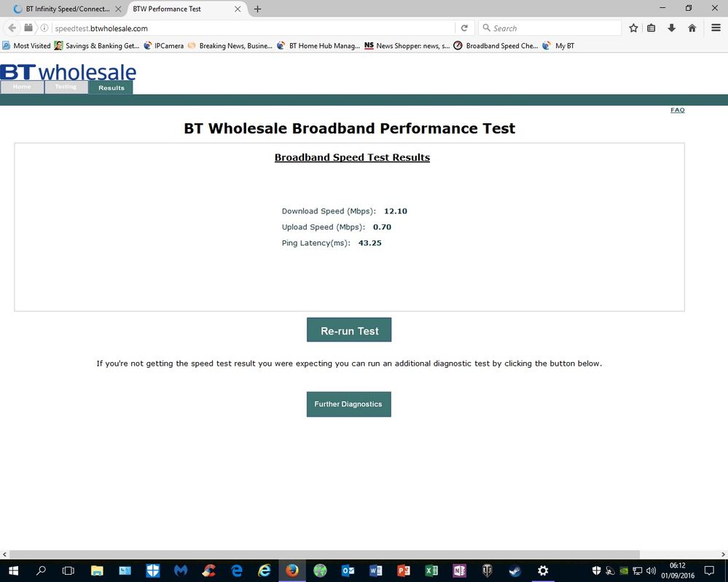Image resolution: width=728 pixels, height=582 pixels.
Task: Open PowerPoint from taskbar
Action: point(404,570)
